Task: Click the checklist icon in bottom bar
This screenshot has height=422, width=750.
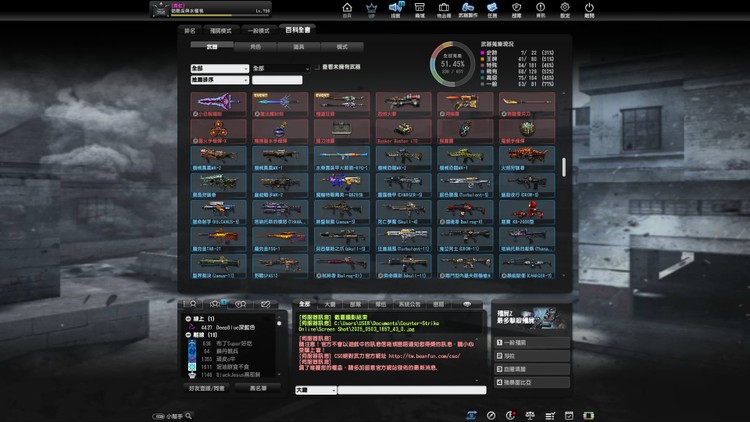Action: coord(550,415)
